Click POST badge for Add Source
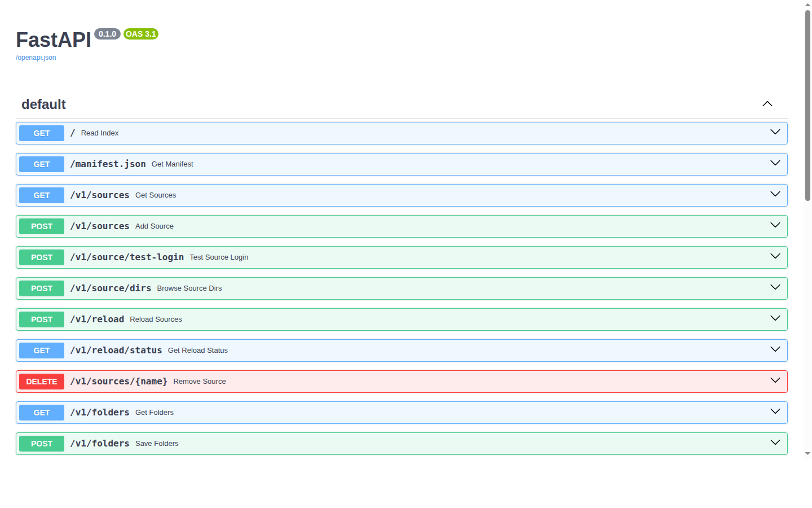This screenshot has height=508, width=812. click(42, 226)
